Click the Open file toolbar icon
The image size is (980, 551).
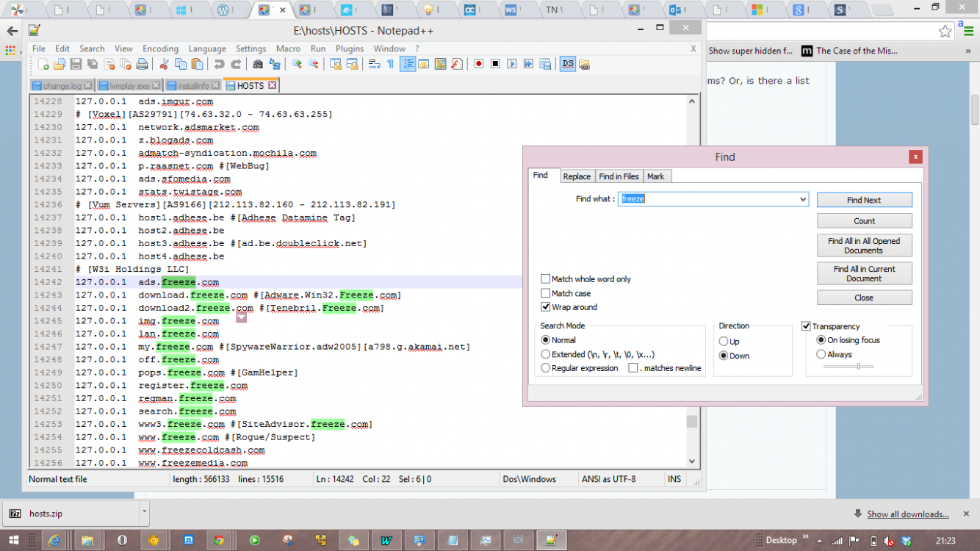pos(59,64)
